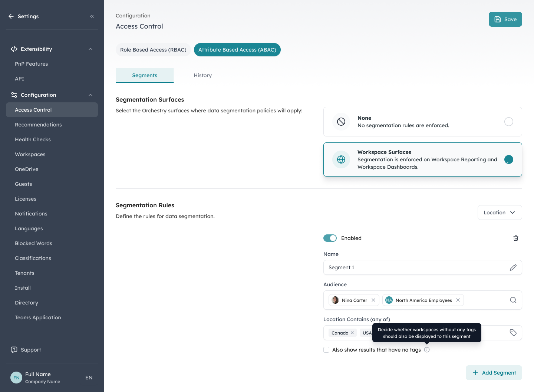Click the search icon in the Audience field
This screenshot has width=534, height=392.
513,300
